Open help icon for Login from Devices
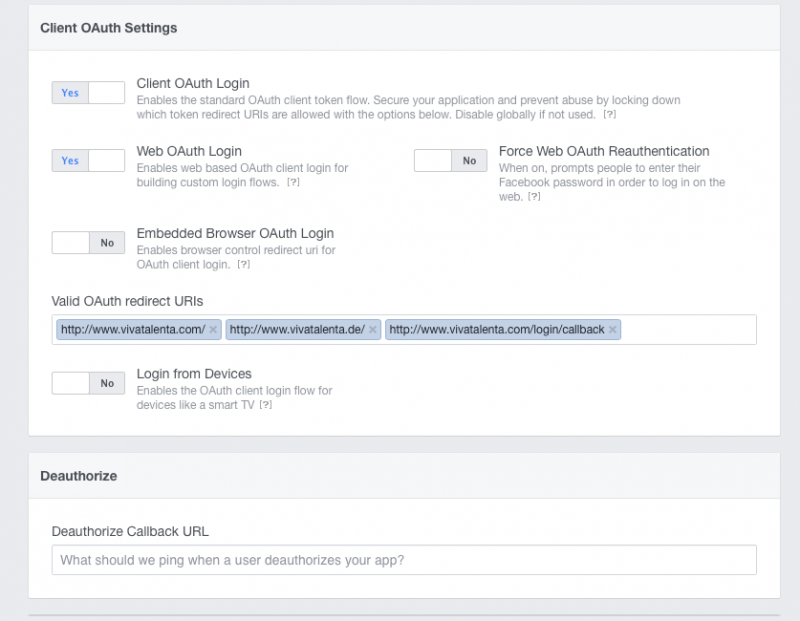 click(266, 405)
